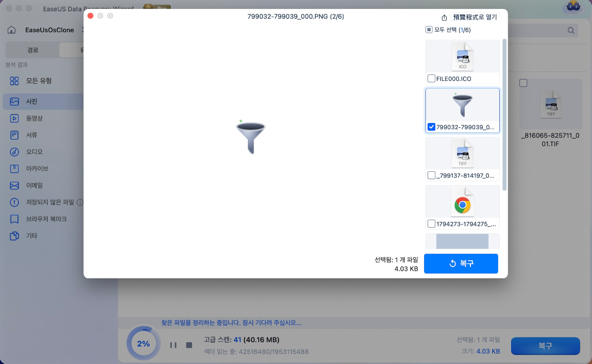Click the blue 복구 button in preview
The height and width of the screenshot is (364, 592).
[461, 264]
